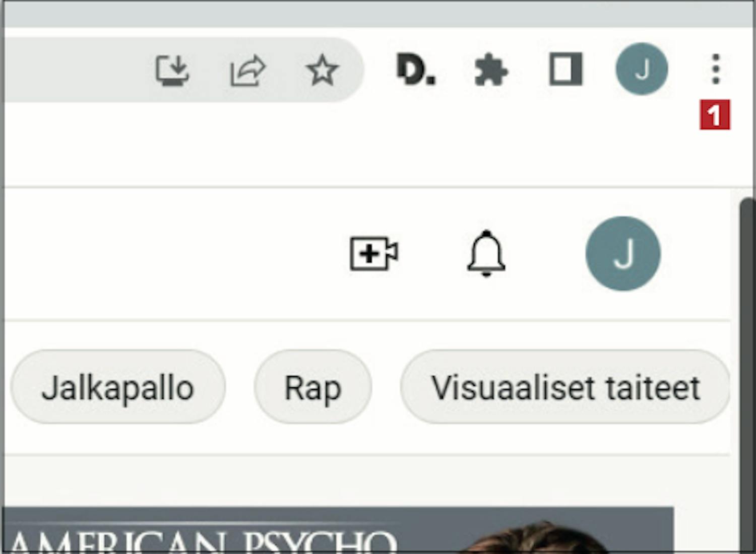Viewport: 756px width, 554px height.
Task: Open the Chrome three-dot menu
Action: [716, 69]
